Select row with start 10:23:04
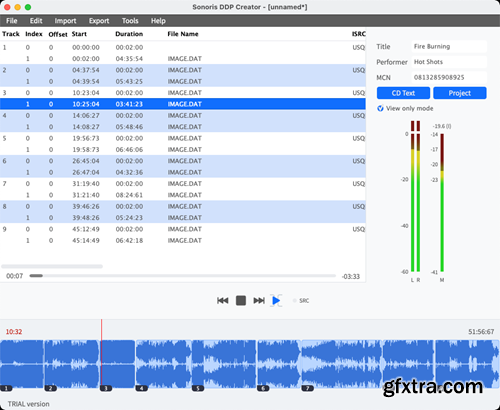 coord(183,93)
